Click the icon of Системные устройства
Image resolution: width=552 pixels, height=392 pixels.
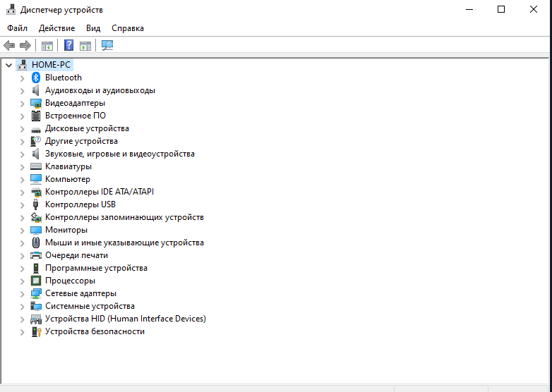point(36,306)
